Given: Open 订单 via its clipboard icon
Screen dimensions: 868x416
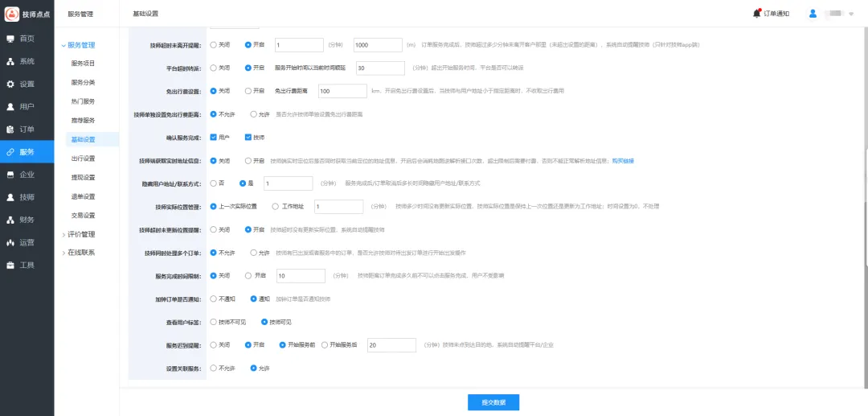Looking at the screenshot, I should point(10,129).
